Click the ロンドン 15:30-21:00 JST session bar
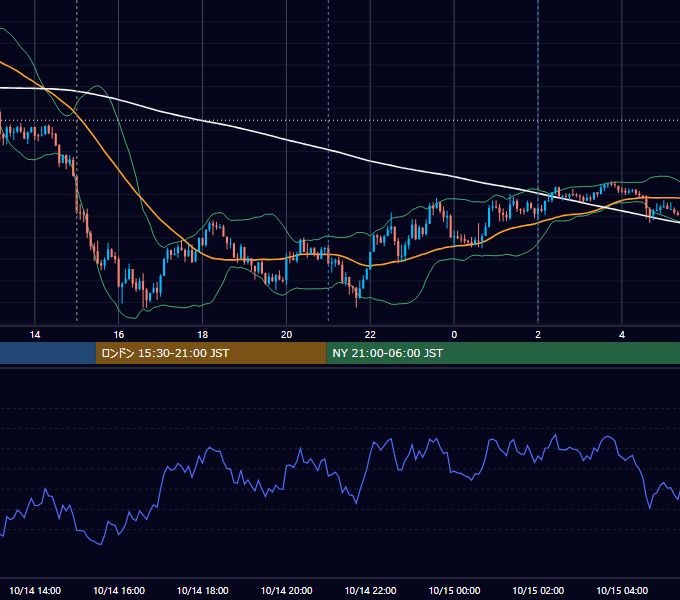Image resolution: width=680 pixels, height=600 pixels. (211, 353)
